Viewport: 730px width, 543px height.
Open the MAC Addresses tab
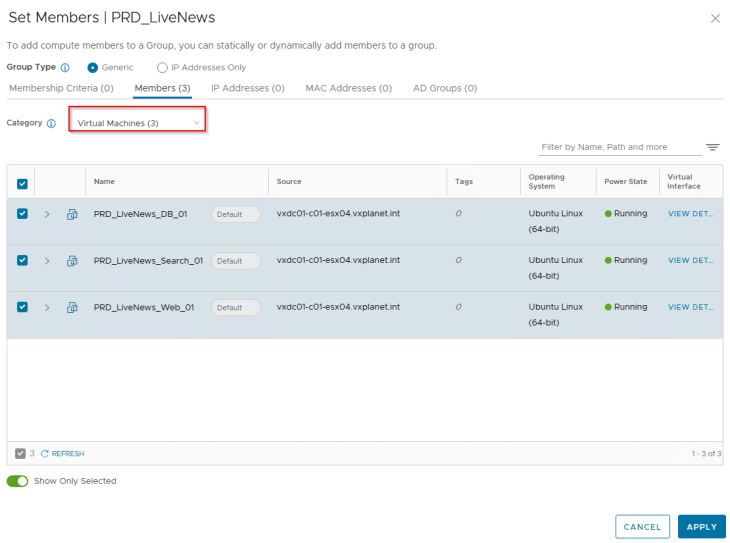tap(348, 88)
